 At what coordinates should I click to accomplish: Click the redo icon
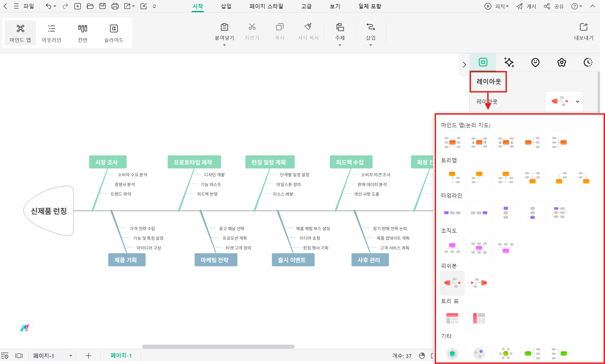[65, 6]
